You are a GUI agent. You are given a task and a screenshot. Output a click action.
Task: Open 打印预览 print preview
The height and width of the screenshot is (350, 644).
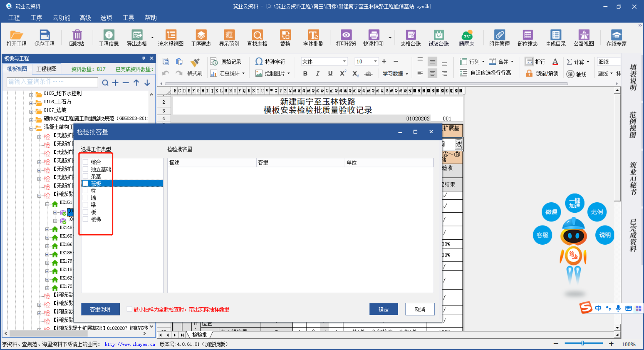(346, 38)
